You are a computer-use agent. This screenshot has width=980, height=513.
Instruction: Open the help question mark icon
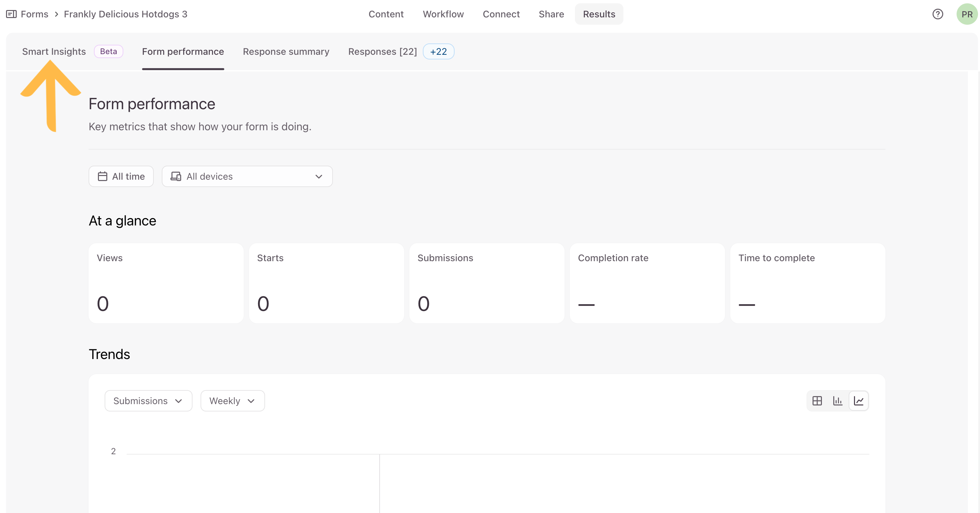(938, 14)
